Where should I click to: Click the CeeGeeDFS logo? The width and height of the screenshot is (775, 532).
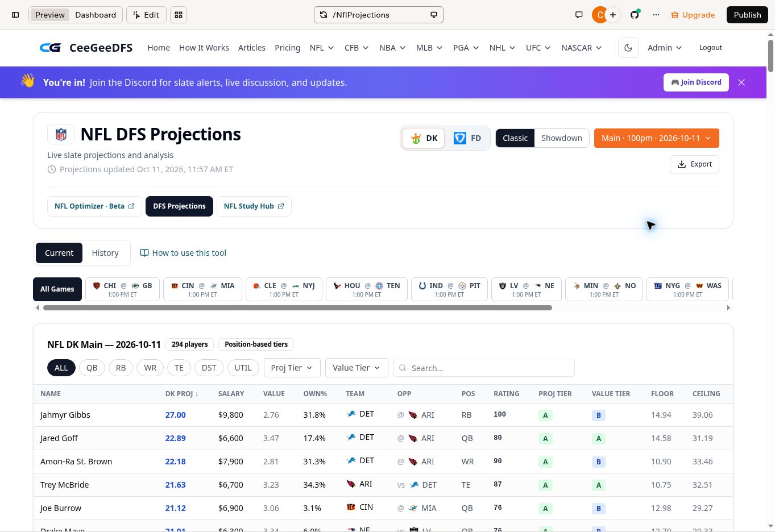[x=86, y=48]
